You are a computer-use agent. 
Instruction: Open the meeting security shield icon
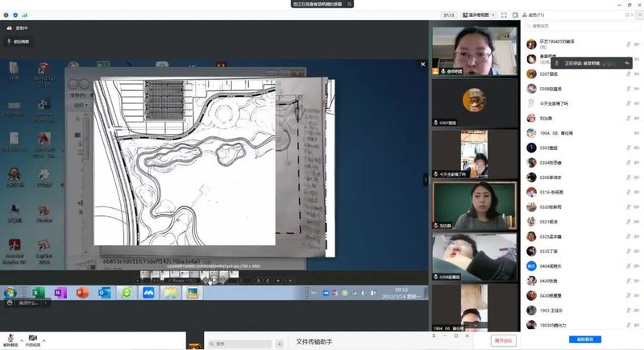pyautogui.click(x=15, y=15)
